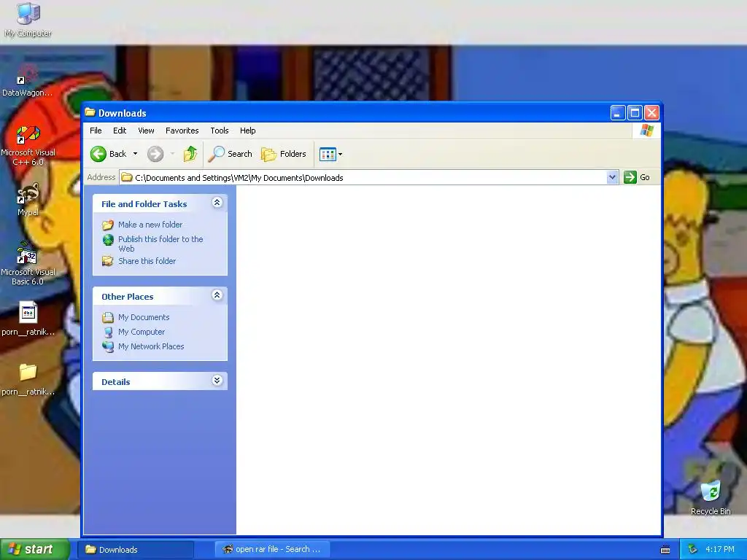Click the system tray icon beside the clock
Viewport: 747px width, 560px height.
point(692,550)
